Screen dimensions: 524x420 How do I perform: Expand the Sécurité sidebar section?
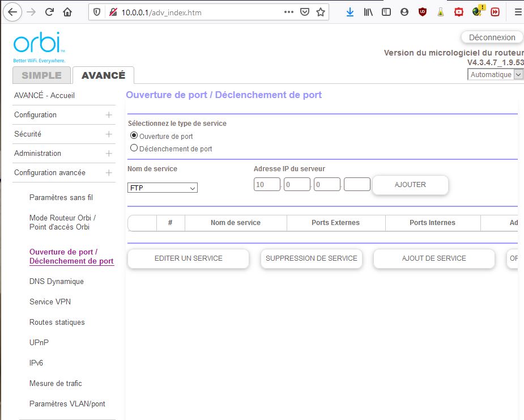(x=108, y=134)
